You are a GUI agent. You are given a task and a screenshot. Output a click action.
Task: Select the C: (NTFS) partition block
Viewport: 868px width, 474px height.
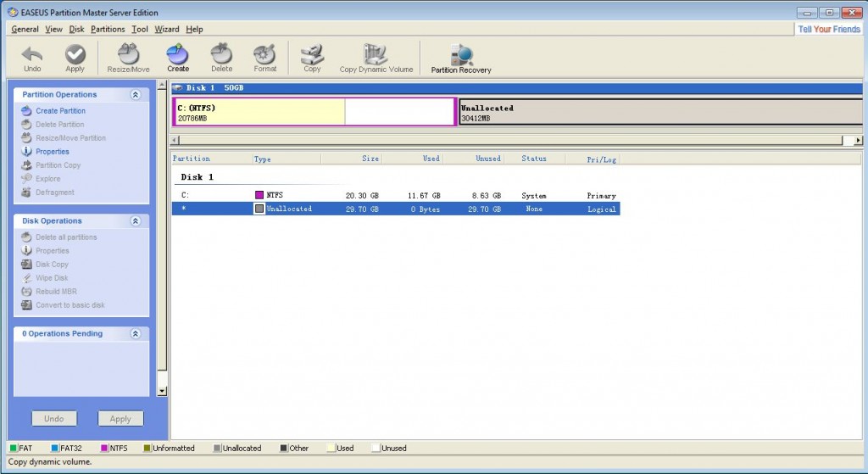(314, 112)
